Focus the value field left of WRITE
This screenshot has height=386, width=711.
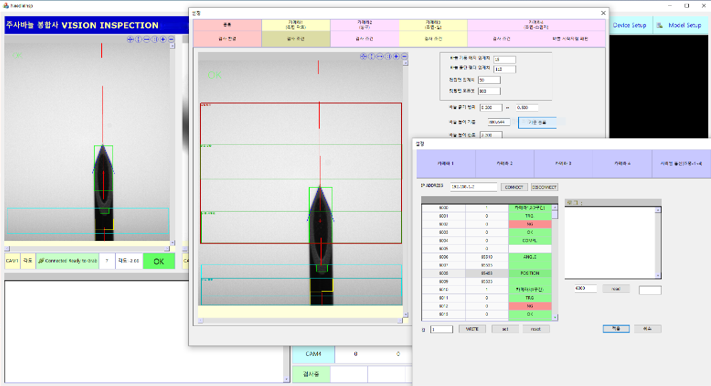[441, 329]
